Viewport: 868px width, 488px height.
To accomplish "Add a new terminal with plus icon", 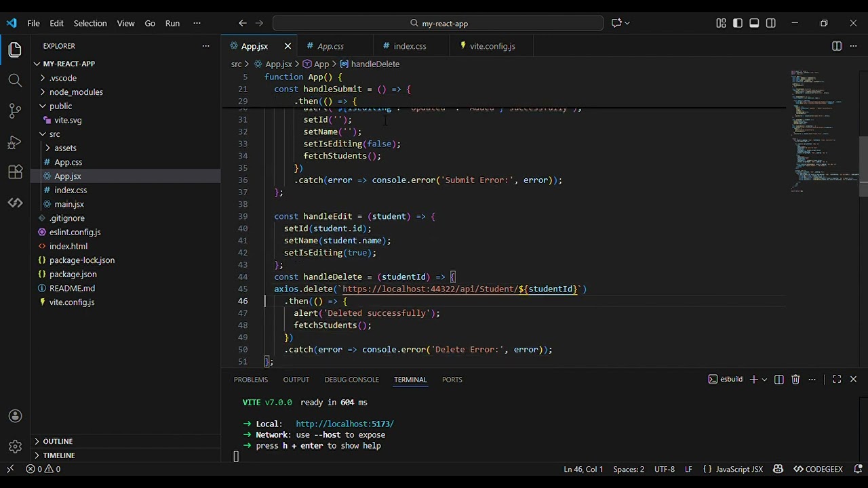I will click(x=753, y=380).
